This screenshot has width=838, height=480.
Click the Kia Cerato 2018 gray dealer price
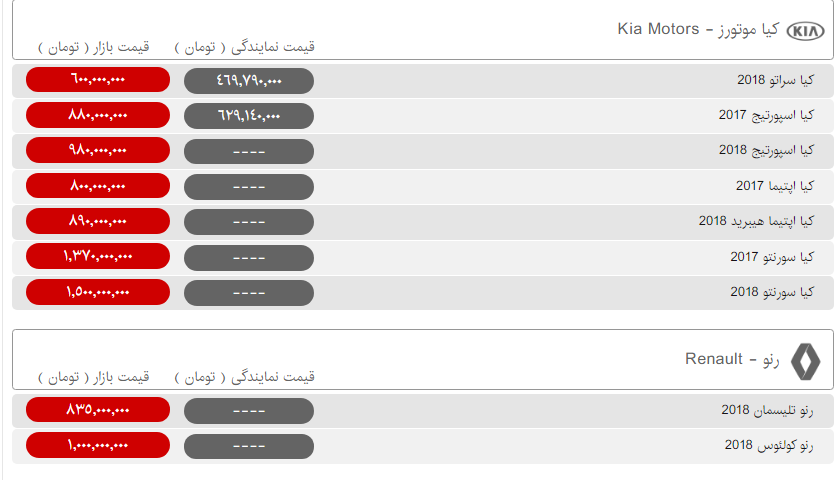(249, 81)
